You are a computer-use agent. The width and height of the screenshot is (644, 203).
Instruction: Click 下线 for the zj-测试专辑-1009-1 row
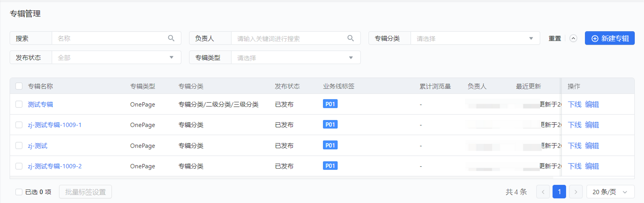click(575, 125)
